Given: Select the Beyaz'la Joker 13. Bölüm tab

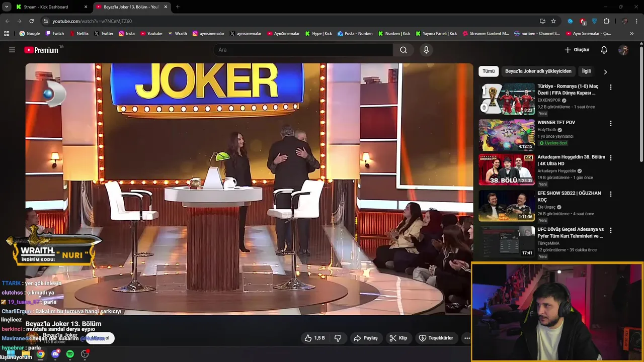Looking at the screenshot, I should (131, 7).
